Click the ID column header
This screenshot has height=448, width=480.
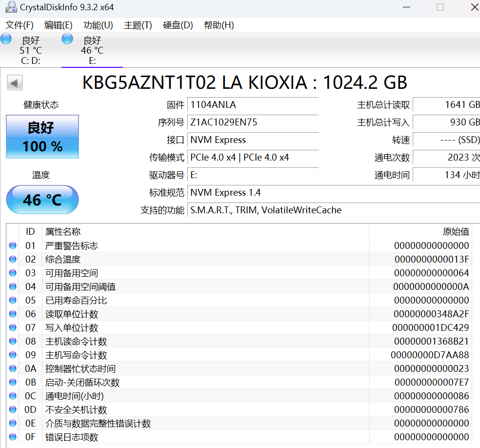(x=30, y=231)
